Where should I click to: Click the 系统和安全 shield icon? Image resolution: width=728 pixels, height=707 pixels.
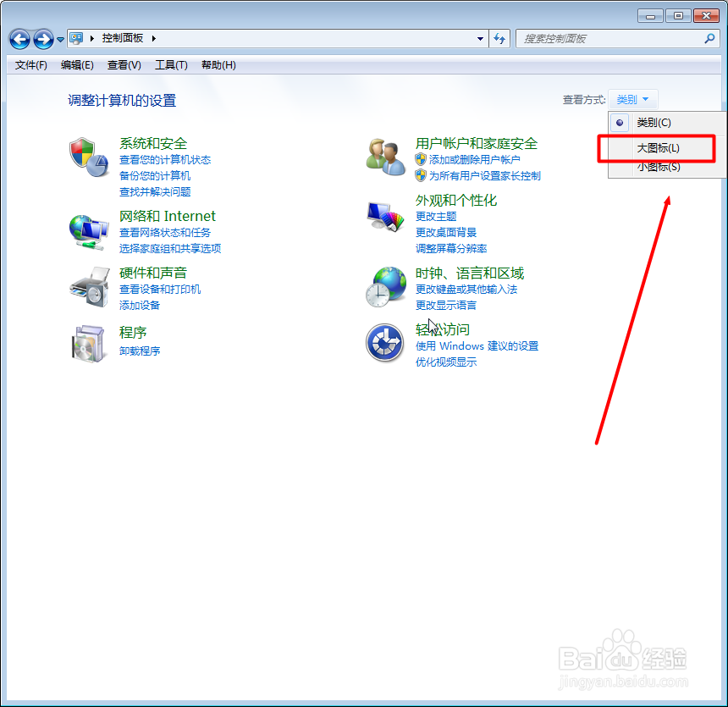pos(89,157)
